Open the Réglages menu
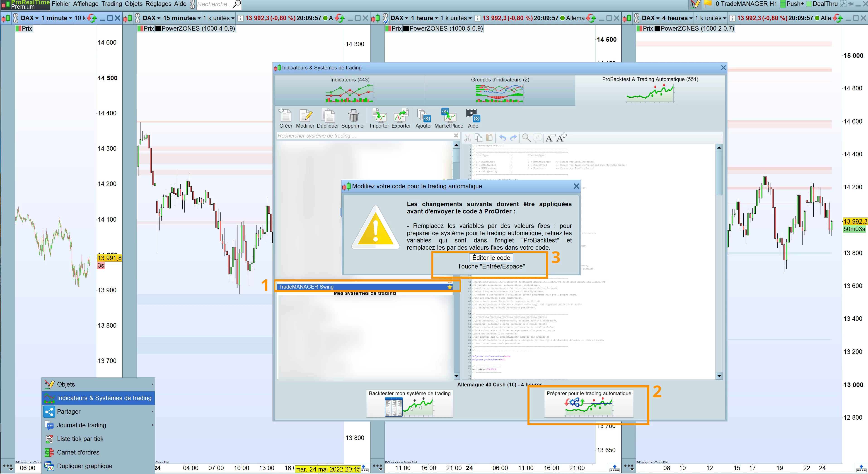 pos(158,4)
